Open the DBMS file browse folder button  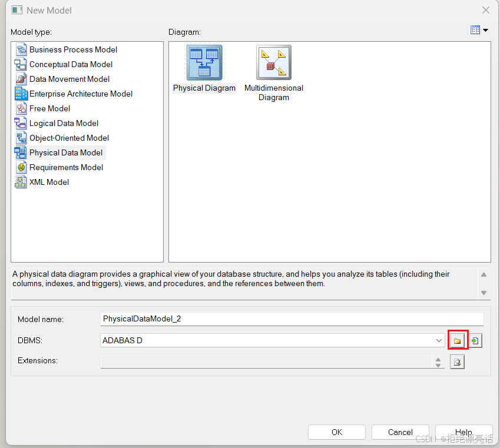point(458,340)
